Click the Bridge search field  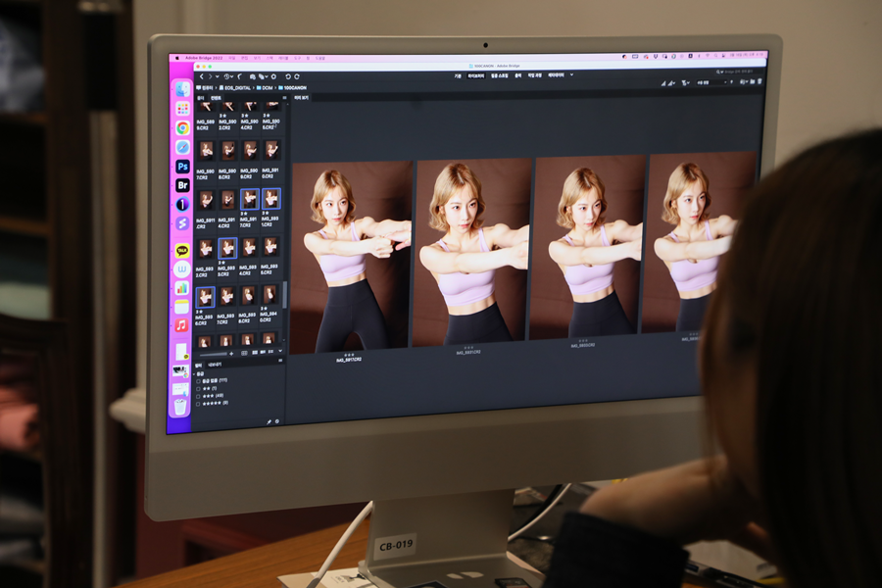click(x=739, y=72)
